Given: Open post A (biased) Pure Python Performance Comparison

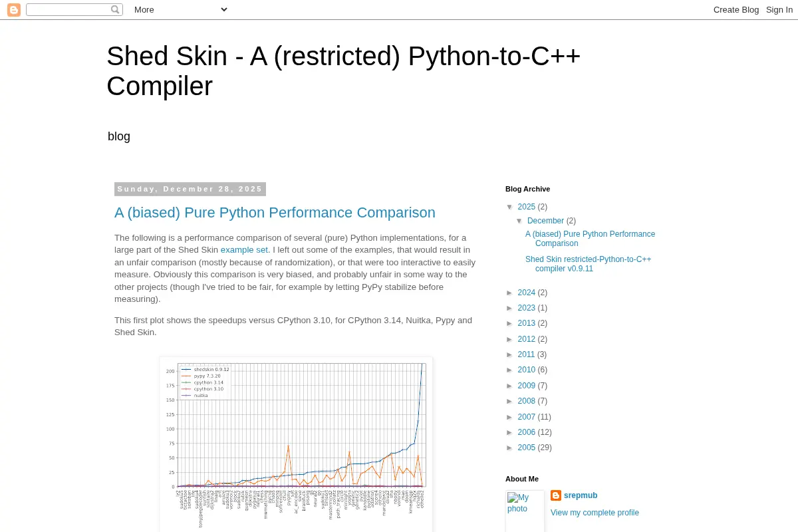Looking at the screenshot, I should tap(275, 213).
